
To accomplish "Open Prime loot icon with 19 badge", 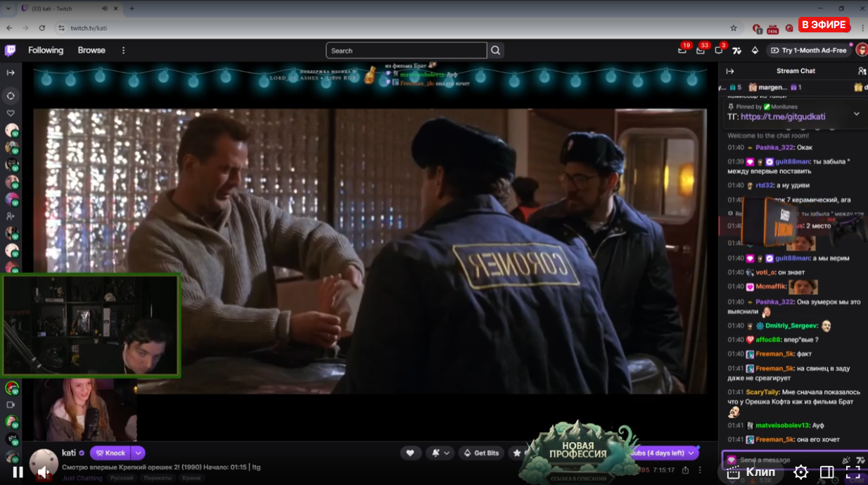I will coord(682,50).
